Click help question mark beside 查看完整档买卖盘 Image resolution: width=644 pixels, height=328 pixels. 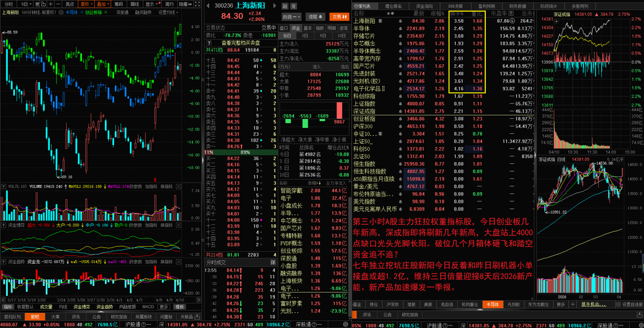pyautogui.click(x=209, y=43)
